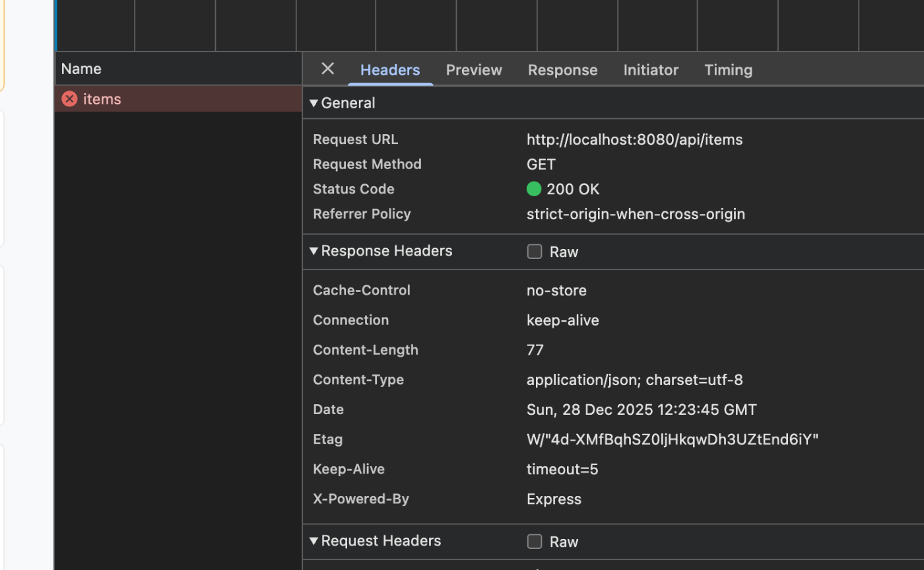Click the Content-Length value 77
This screenshot has height=570, width=924.
tap(535, 350)
